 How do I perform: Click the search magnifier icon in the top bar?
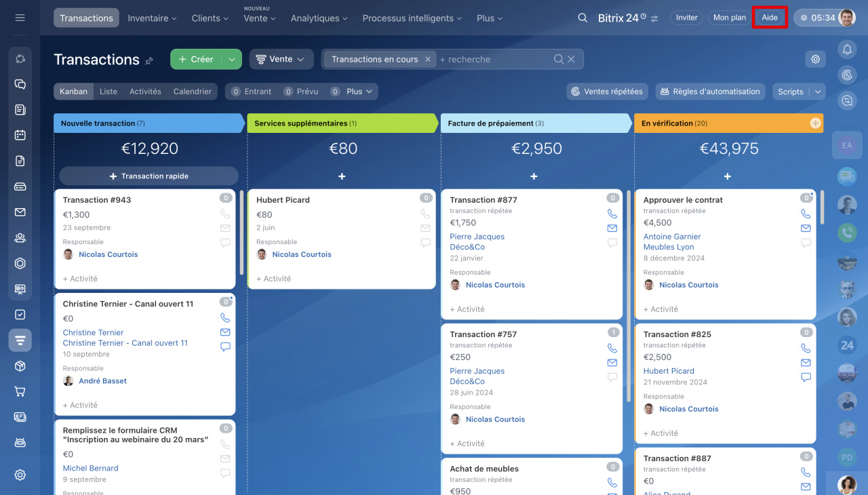click(583, 18)
